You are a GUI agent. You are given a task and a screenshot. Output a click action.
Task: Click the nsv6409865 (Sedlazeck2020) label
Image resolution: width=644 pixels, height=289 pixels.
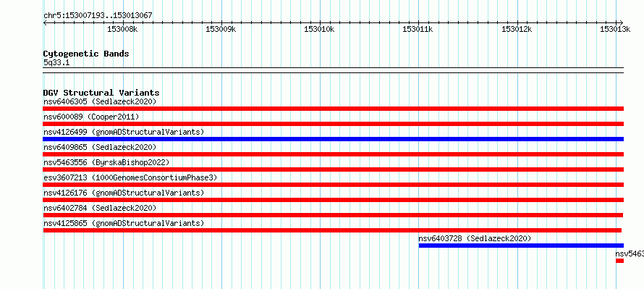tap(100, 147)
